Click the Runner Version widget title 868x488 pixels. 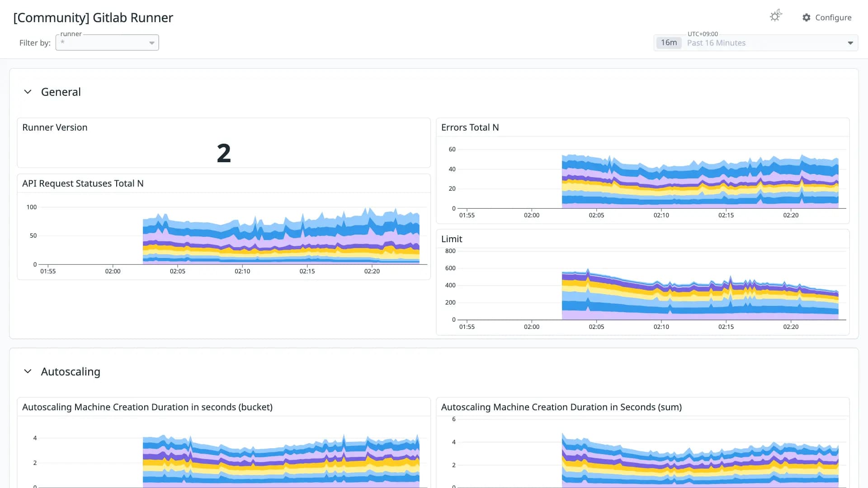point(55,127)
